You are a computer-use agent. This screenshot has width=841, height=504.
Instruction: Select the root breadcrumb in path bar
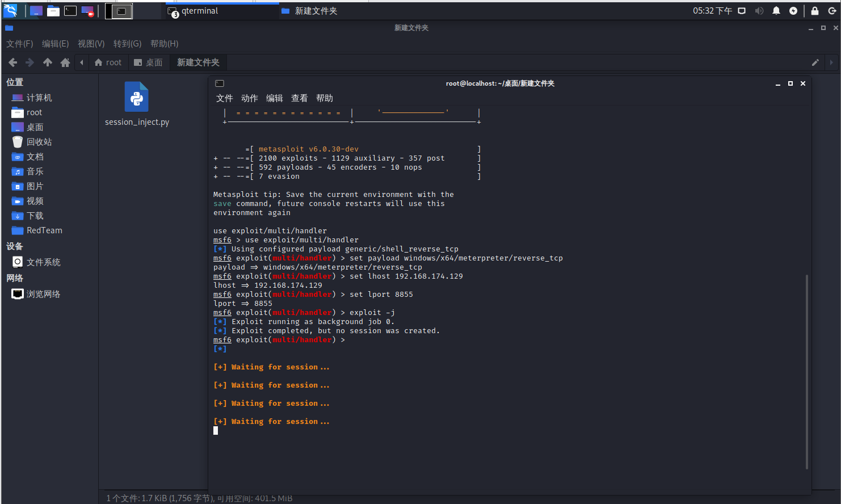pyautogui.click(x=108, y=62)
